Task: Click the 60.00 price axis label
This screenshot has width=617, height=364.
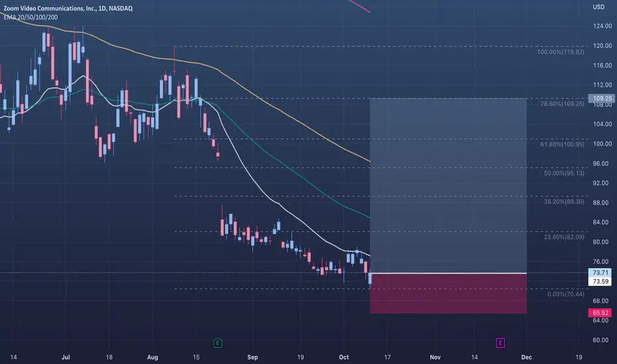Action: pyautogui.click(x=600, y=340)
